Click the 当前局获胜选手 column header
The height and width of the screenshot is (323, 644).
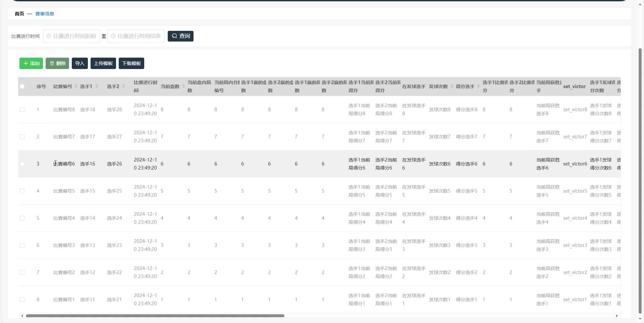(549, 86)
